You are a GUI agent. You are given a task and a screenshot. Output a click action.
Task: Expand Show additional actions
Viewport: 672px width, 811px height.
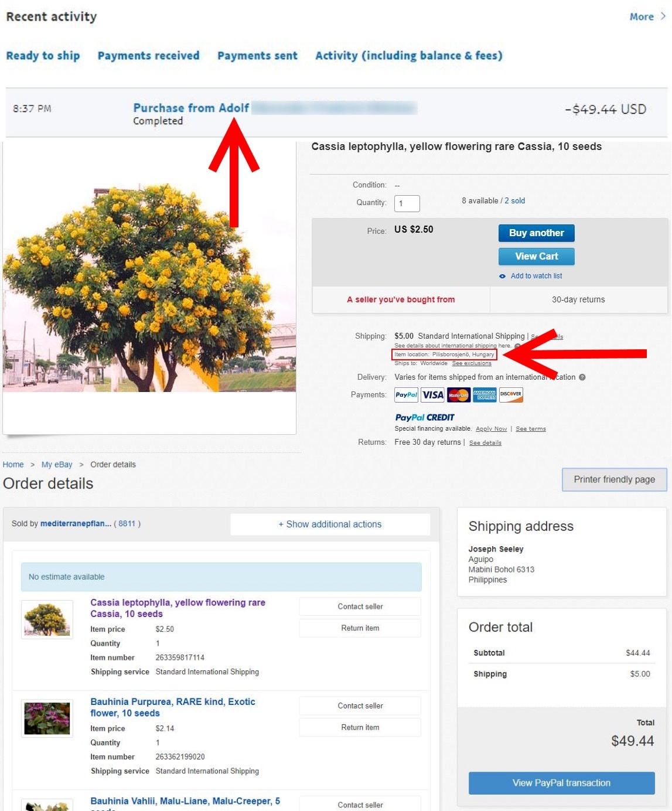click(330, 524)
